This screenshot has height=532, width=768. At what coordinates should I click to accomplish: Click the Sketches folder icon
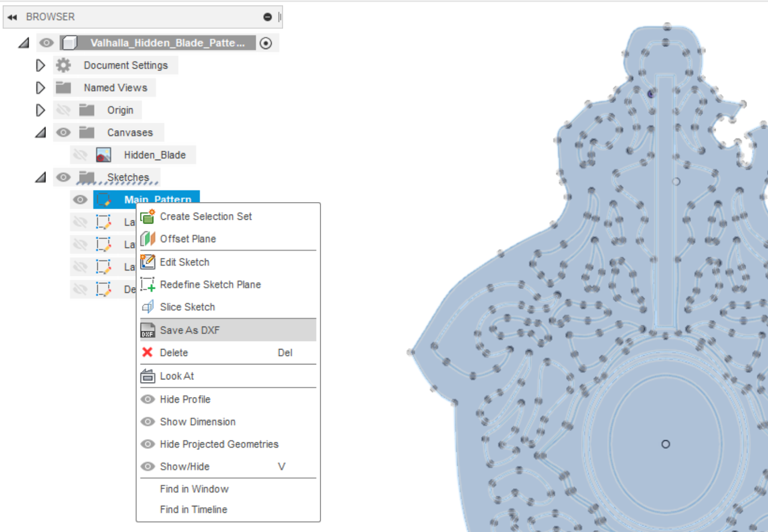(87, 177)
